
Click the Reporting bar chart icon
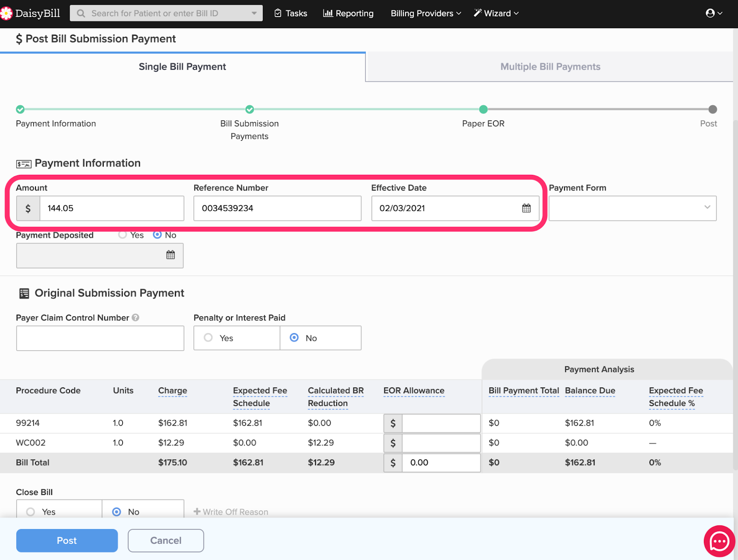(x=327, y=13)
